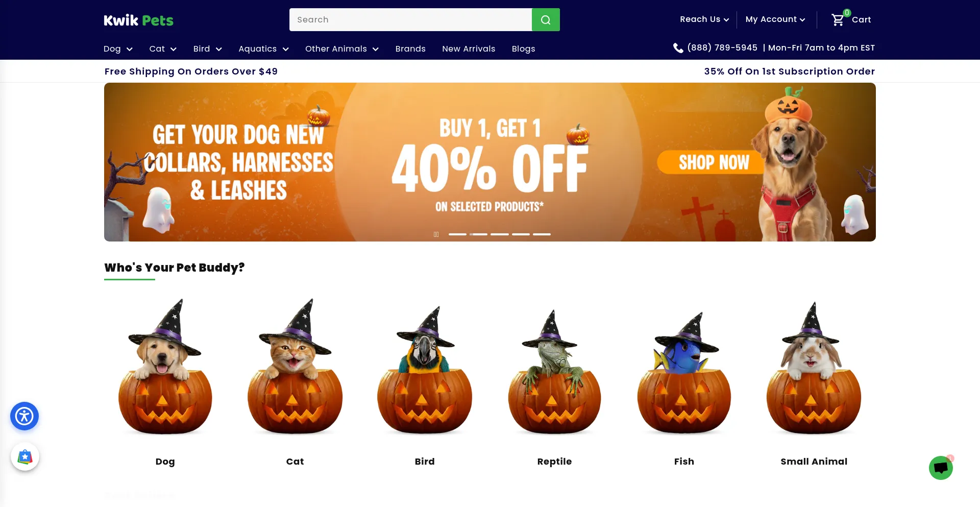Click the Shop Now banner button
Screen dimensions: 980x507
coord(713,162)
